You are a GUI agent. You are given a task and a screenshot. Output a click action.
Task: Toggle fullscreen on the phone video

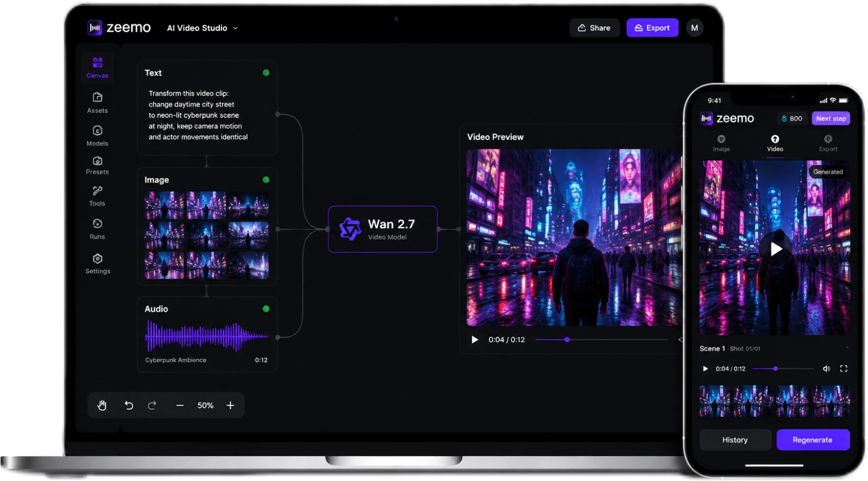pos(844,369)
